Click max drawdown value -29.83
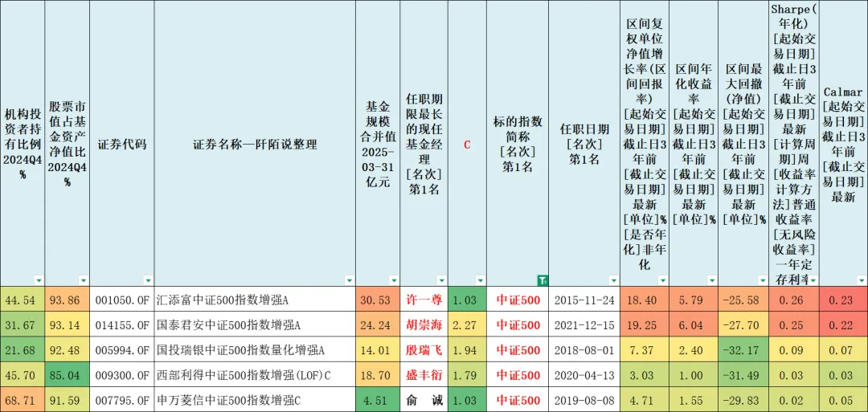 coord(744,401)
